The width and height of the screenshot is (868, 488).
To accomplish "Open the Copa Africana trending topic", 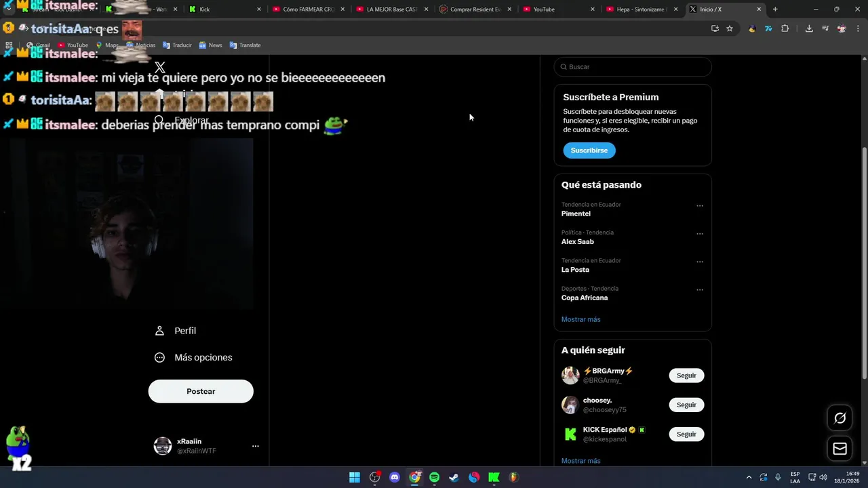I will [x=585, y=298].
